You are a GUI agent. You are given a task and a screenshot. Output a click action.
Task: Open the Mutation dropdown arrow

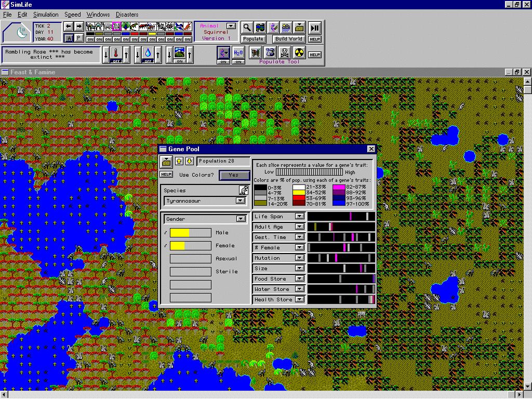pos(299,258)
